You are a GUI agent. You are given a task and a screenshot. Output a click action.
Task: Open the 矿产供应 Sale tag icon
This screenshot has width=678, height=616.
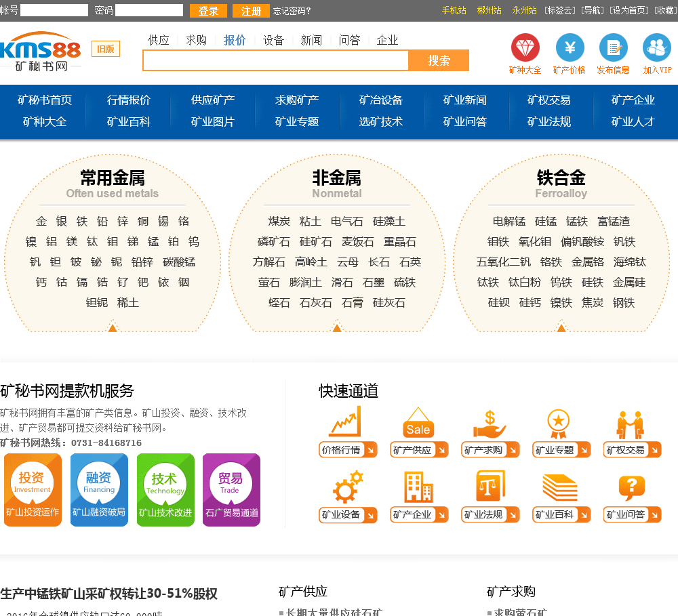pyautogui.click(x=418, y=422)
